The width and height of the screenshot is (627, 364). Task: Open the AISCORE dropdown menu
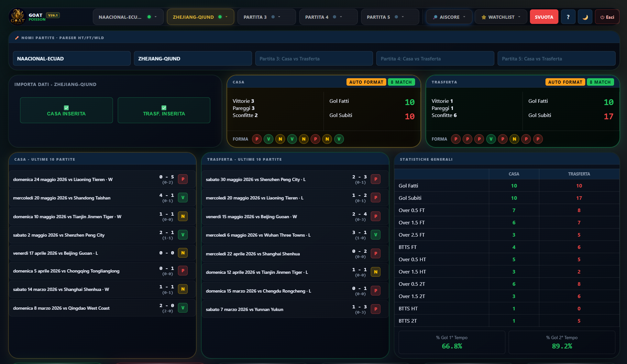(x=449, y=17)
